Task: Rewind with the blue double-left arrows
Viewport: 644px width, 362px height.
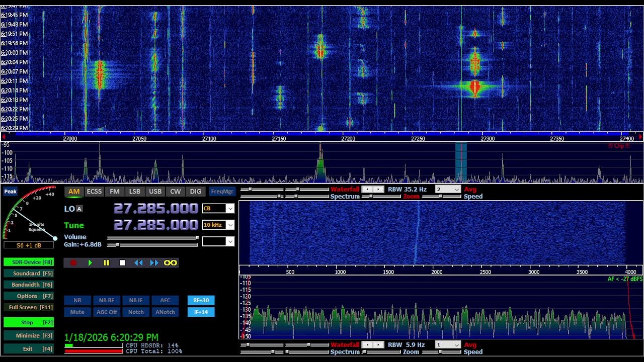Action: pos(138,262)
